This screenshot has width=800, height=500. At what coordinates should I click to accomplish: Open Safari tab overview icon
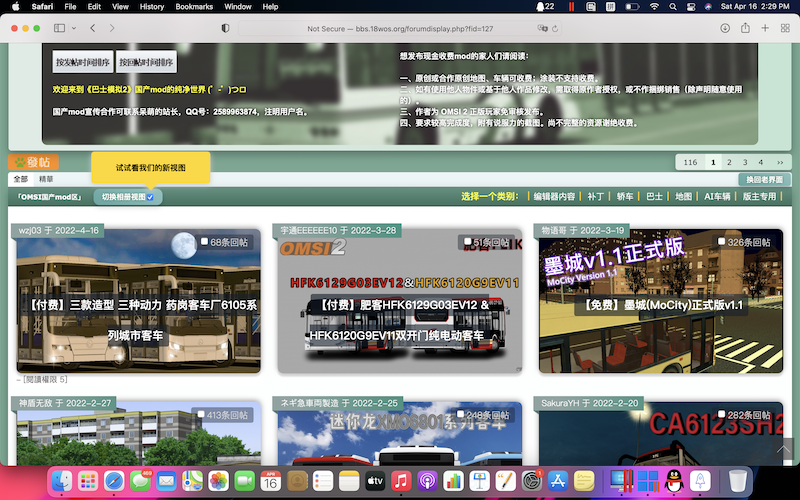784,29
